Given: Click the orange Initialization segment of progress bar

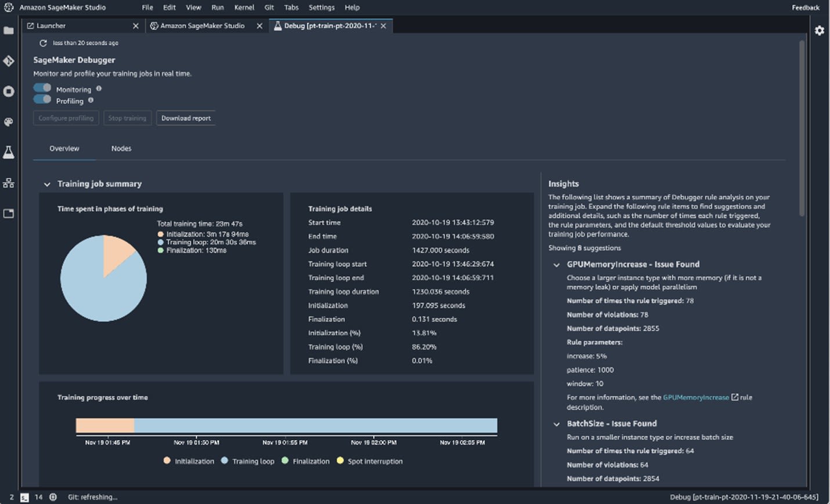Looking at the screenshot, I should pos(105,426).
